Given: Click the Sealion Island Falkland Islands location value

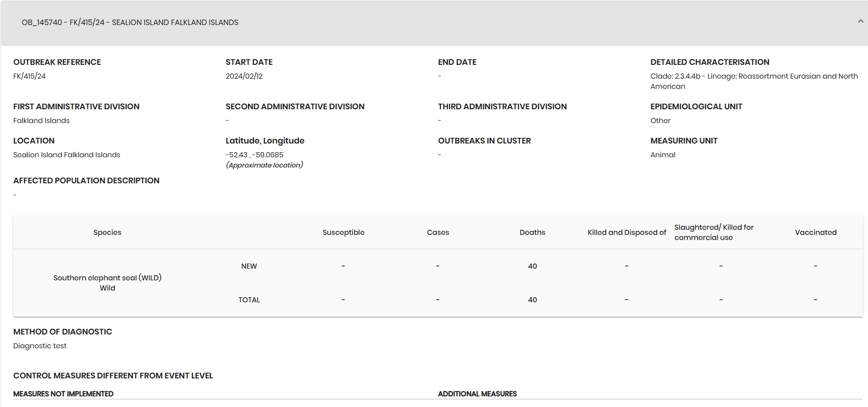Looking at the screenshot, I should pos(67,155).
